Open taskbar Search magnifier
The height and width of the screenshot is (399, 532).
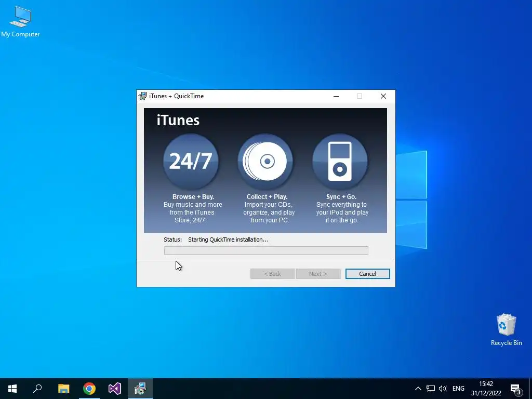click(x=37, y=389)
